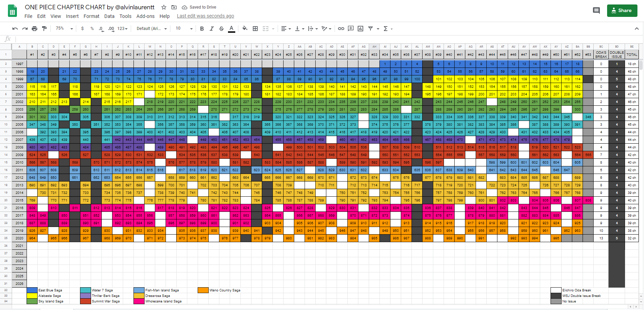Open 'Last edit was seconds ago' history link

(206, 16)
